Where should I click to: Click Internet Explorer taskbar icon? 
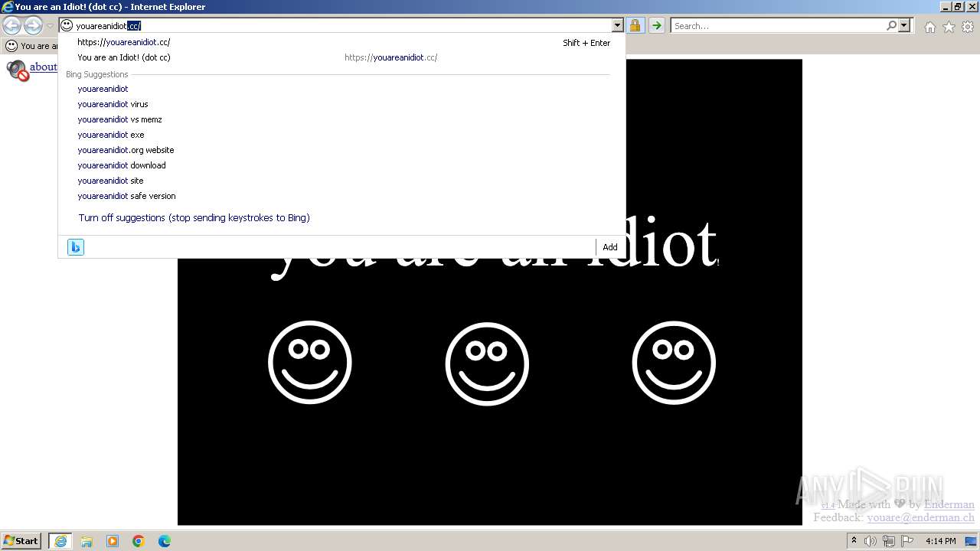click(x=60, y=541)
